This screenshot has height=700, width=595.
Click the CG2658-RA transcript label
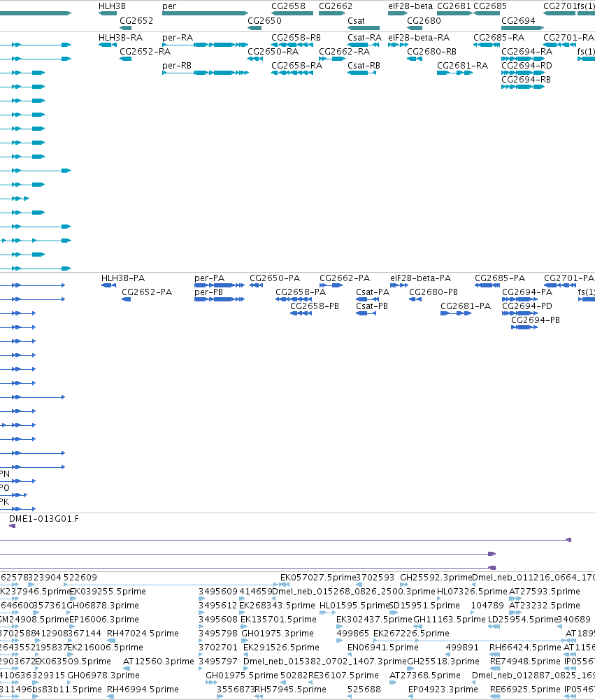pos(296,66)
